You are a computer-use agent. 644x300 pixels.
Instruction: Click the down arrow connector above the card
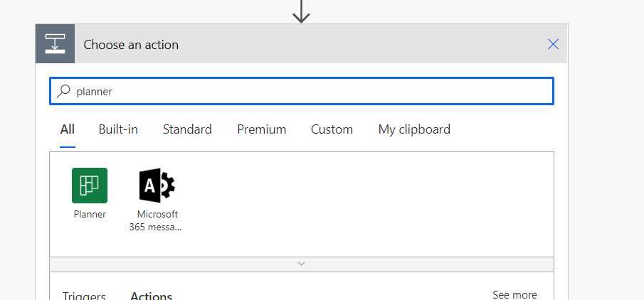coord(302,10)
